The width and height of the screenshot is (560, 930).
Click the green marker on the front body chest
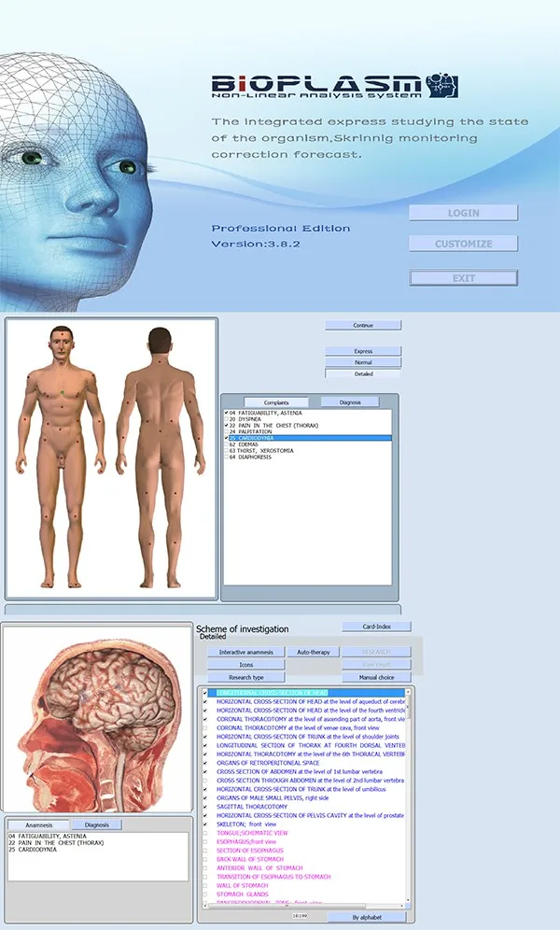63,392
